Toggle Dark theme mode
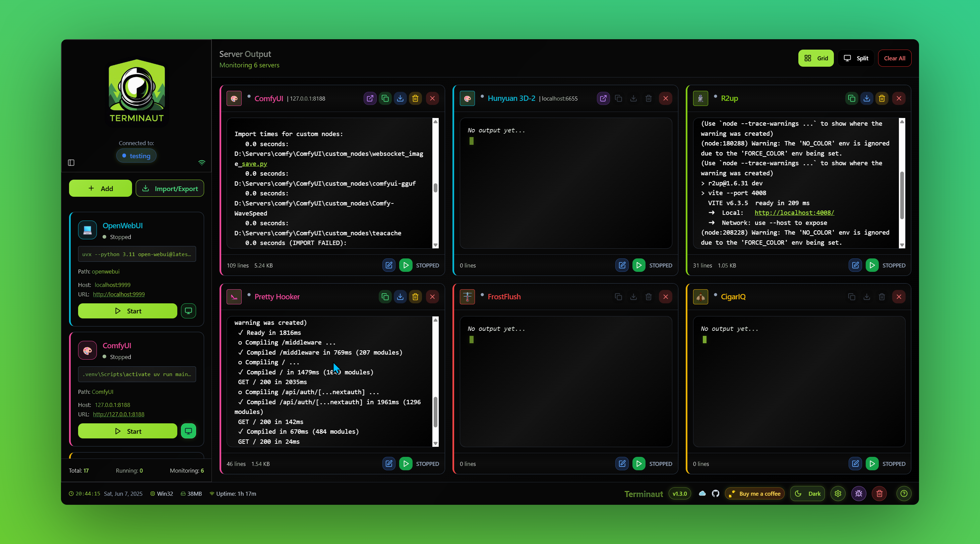Image resolution: width=980 pixels, height=544 pixels. click(x=808, y=493)
